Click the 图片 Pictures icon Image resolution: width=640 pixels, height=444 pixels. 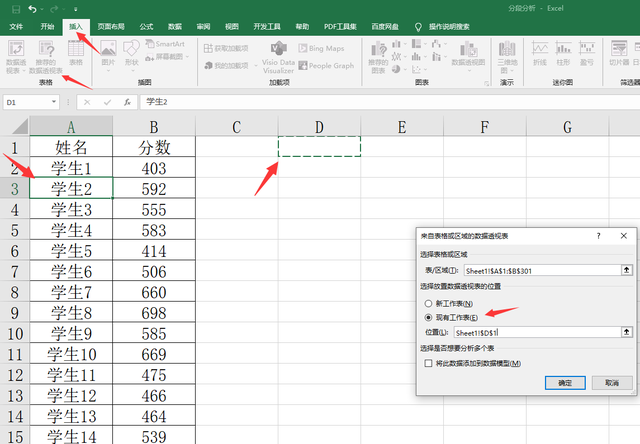[108, 49]
